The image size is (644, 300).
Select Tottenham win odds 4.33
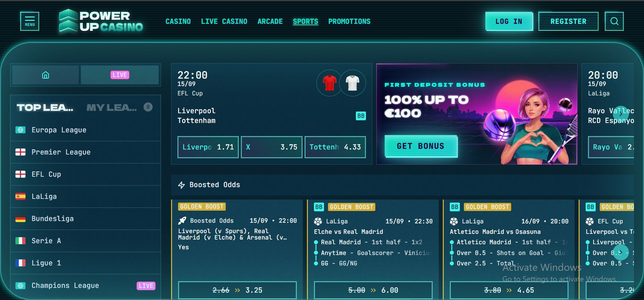335,147
